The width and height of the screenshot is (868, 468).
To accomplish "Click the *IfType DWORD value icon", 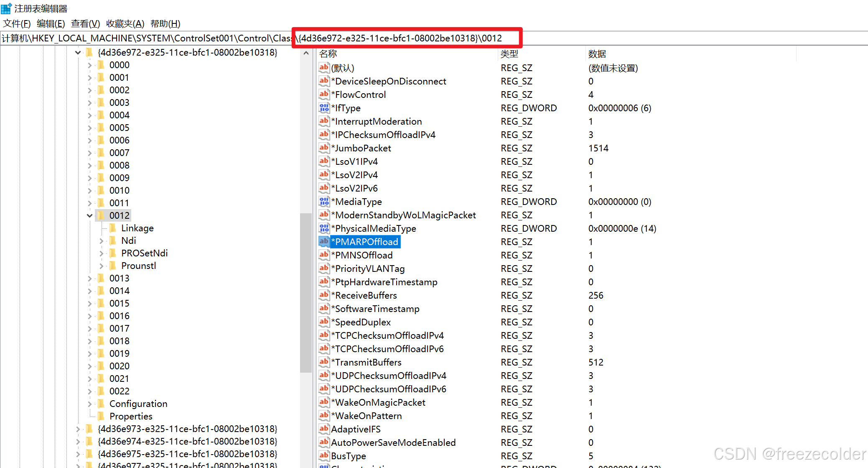I will pyautogui.click(x=324, y=108).
